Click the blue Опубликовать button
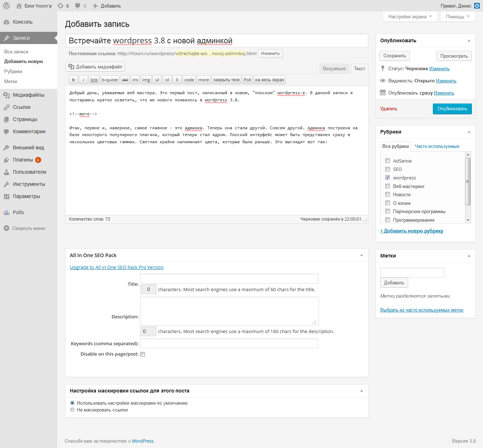 (452, 109)
